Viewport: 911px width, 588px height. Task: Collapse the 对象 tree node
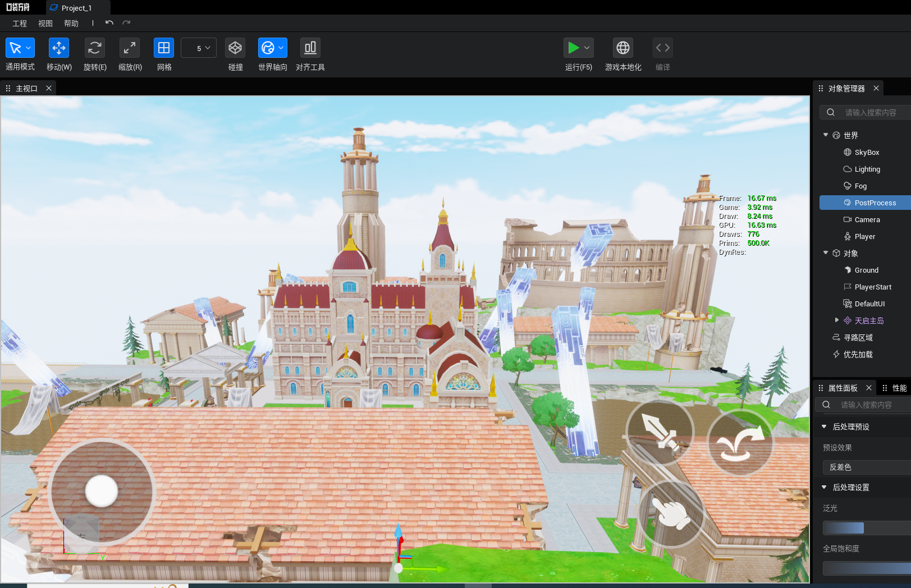coord(826,252)
